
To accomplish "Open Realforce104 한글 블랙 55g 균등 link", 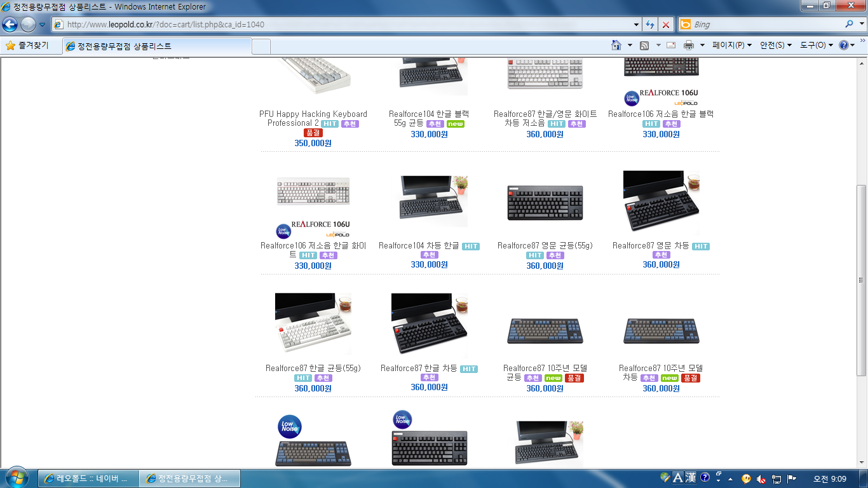I will click(x=429, y=119).
